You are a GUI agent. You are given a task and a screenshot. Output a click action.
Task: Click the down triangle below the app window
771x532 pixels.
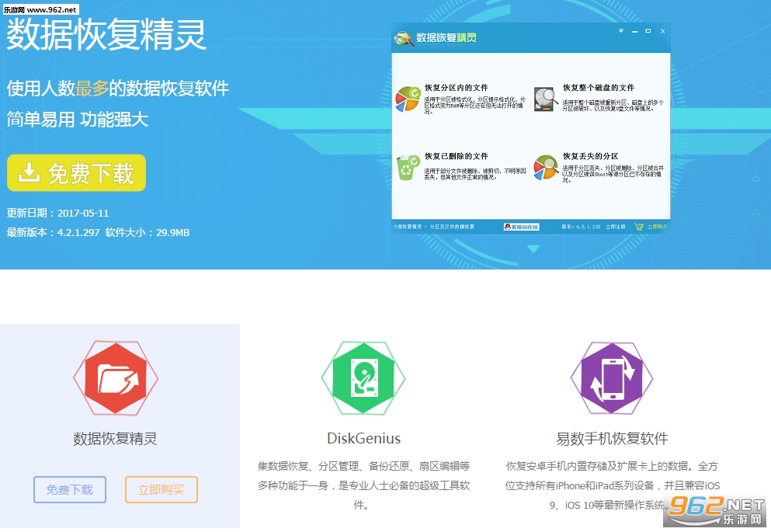click(533, 249)
